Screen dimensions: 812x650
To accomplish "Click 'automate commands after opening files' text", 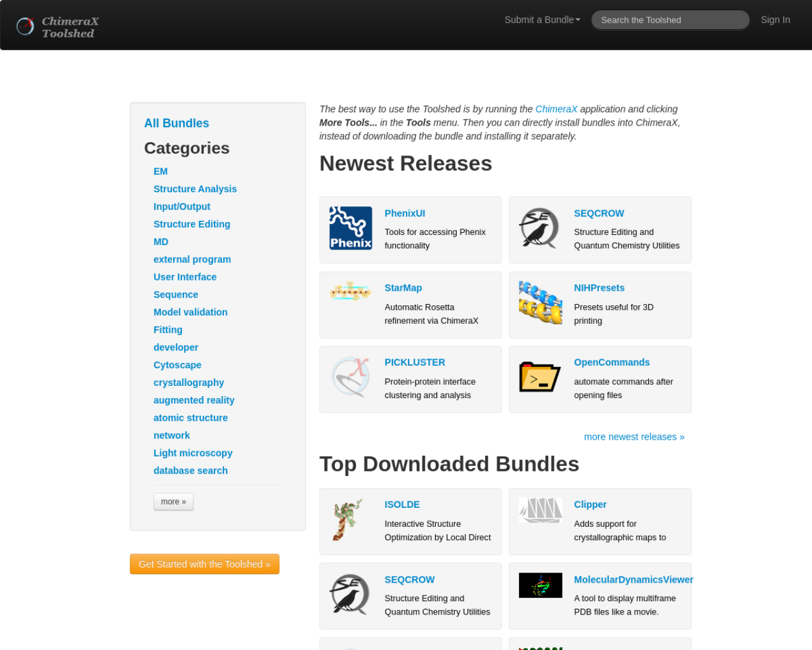I will 624,388.
